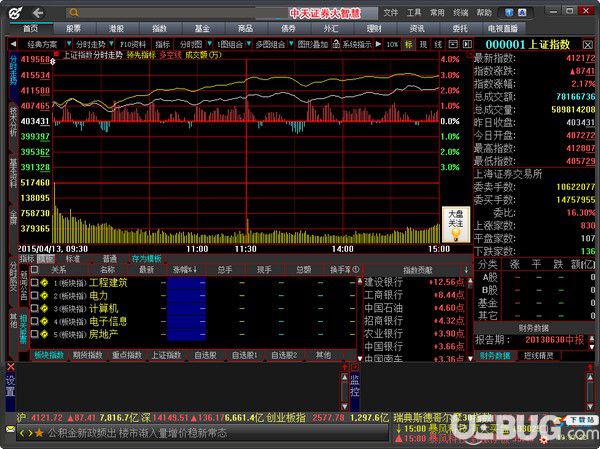
Task: Click 存为模板 link above sector table
Action: click(x=146, y=259)
